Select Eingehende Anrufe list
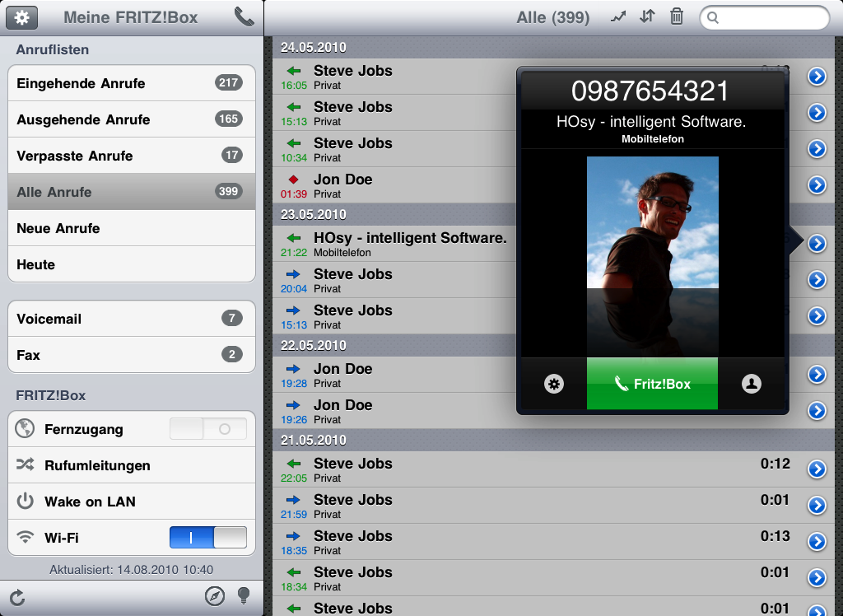Viewport: 843px width, 616px height. click(132, 83)
